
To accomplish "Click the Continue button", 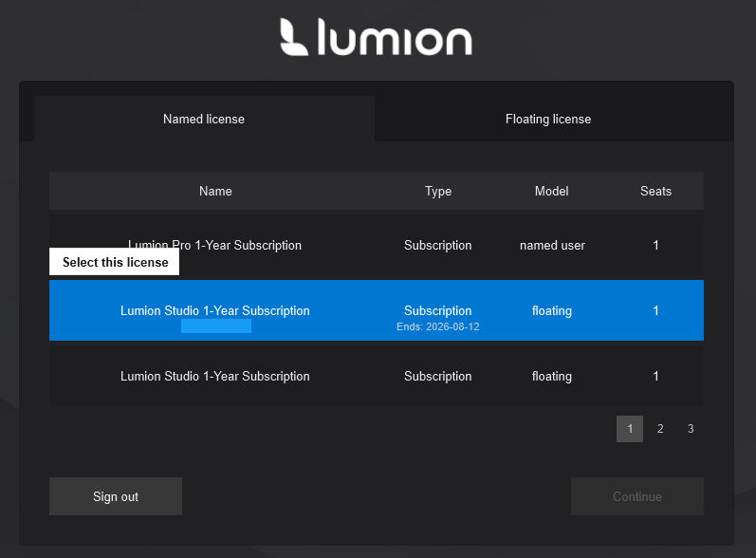I will [636, 496].
